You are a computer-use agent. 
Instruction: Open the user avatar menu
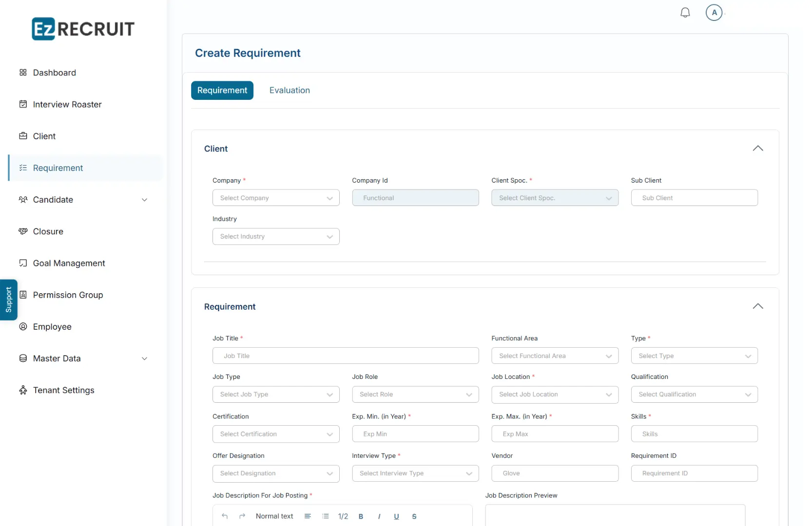click(x=714, y=13)
